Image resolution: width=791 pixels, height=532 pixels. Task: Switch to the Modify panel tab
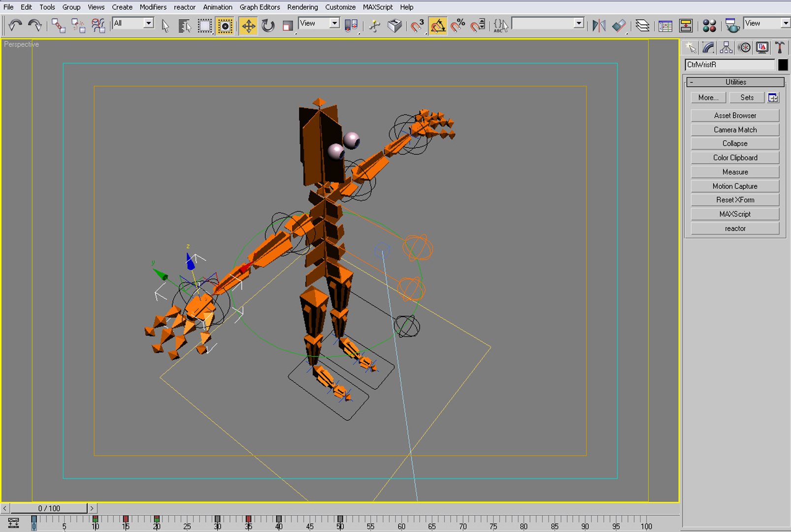pos(708,47)
